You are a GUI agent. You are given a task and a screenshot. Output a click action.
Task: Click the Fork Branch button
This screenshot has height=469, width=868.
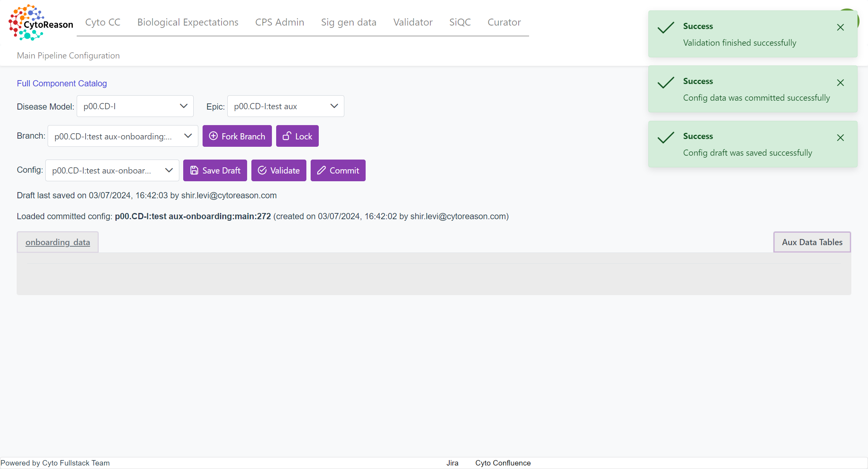click(x=237, y=136)
